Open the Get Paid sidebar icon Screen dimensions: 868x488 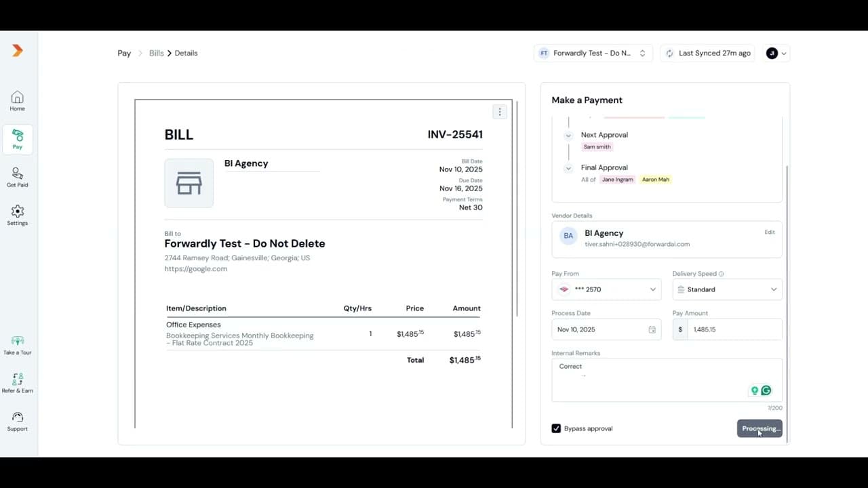(x=18, y=178)
